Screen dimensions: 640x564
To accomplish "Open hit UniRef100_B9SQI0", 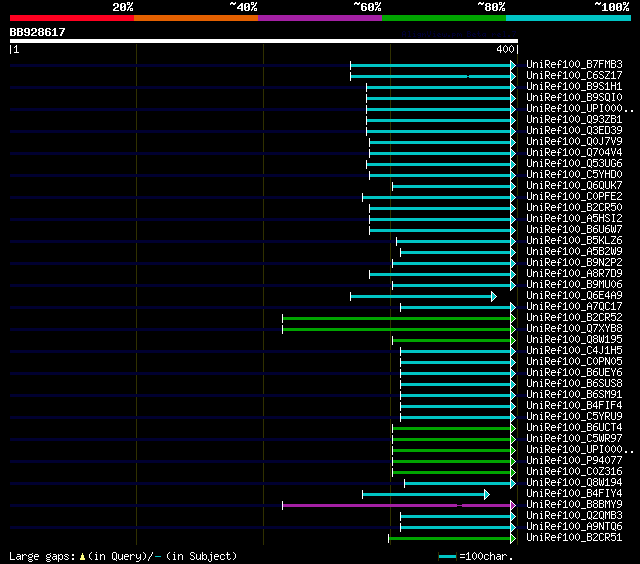I will [x=574, y=98].
